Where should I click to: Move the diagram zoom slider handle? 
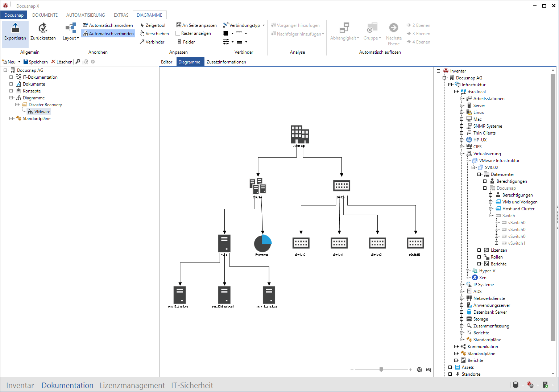(381, 370)
